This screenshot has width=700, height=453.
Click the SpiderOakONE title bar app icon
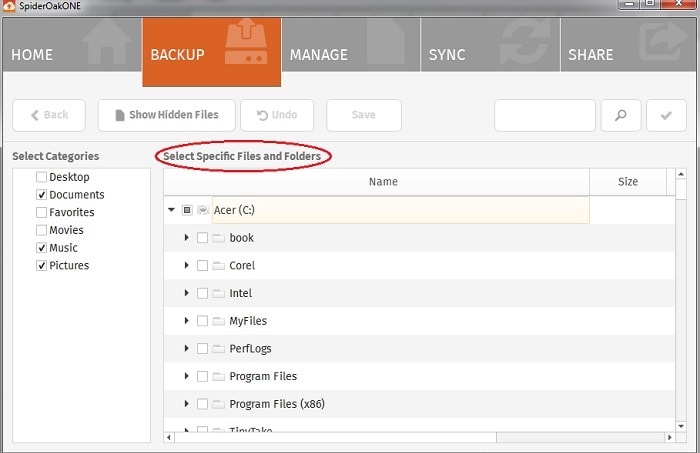click(8, 5)
